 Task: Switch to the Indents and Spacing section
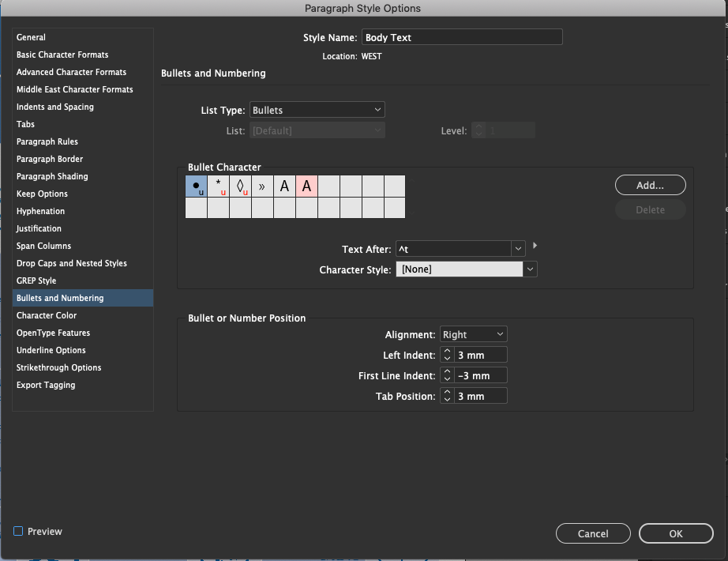(x=55, y=107)
